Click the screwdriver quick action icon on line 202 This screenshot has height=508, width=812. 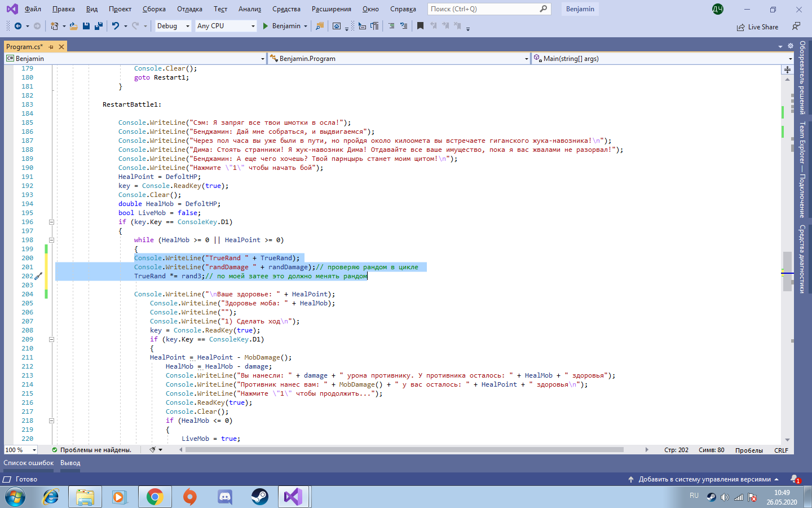(x=38, y=276)
